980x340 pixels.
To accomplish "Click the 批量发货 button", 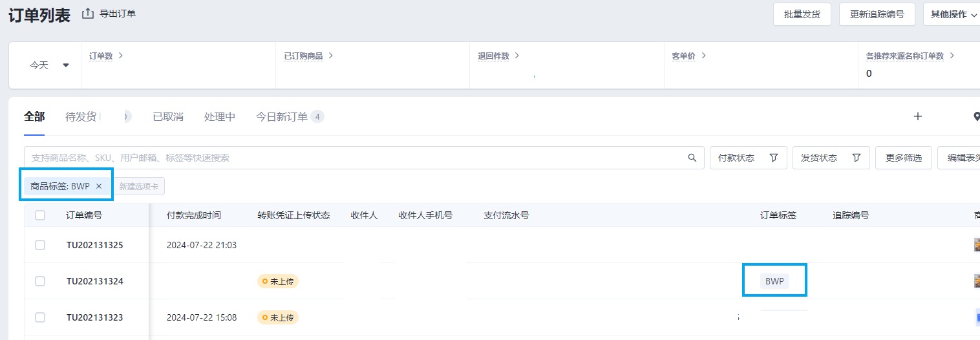I will pyautogui.click(x=802, y=14).
